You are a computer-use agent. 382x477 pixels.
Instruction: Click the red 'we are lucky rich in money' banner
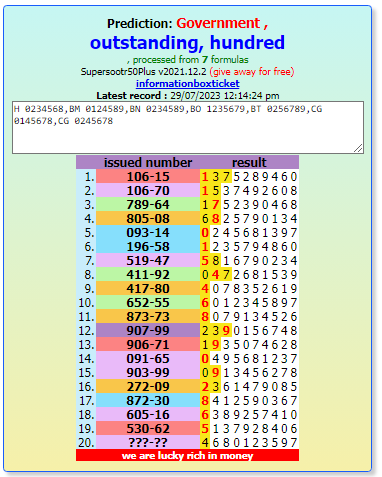[187, 455]
